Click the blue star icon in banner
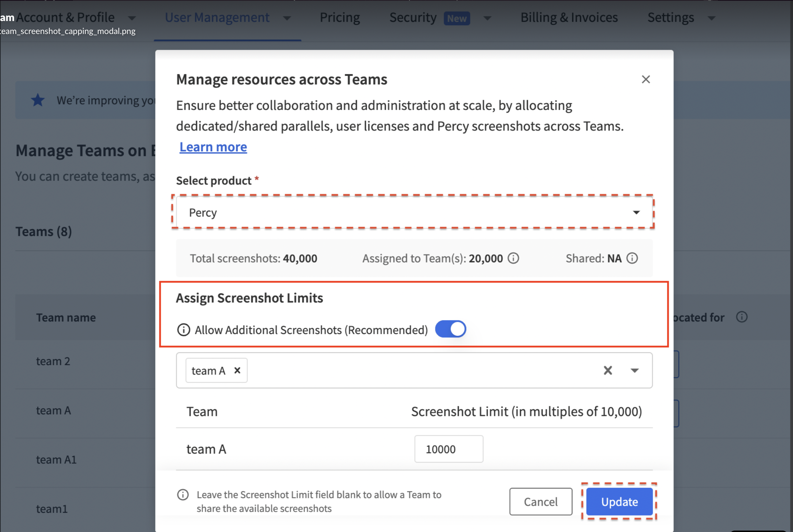The image size is (793, 532). coord(38,100)
